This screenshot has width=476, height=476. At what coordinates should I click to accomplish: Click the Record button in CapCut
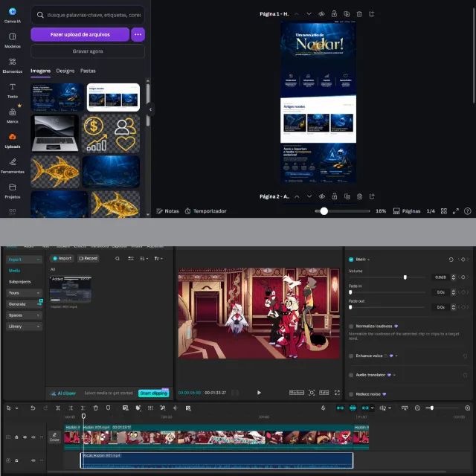pyautogui.click(x=88, y=258)
